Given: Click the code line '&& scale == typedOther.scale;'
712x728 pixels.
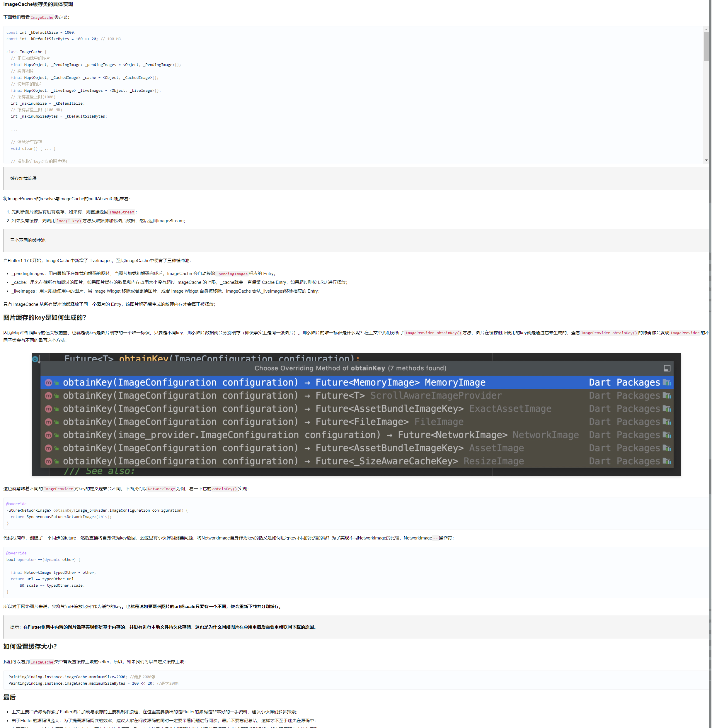Looking at the screenshot, I should 52,586.
